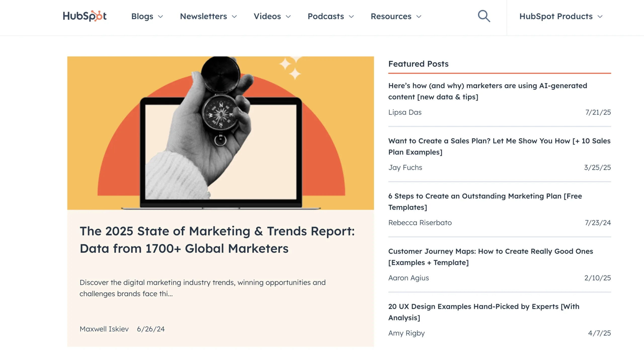Expand the Blogs menu chevron
644x358 pixels.
(160, 17)
